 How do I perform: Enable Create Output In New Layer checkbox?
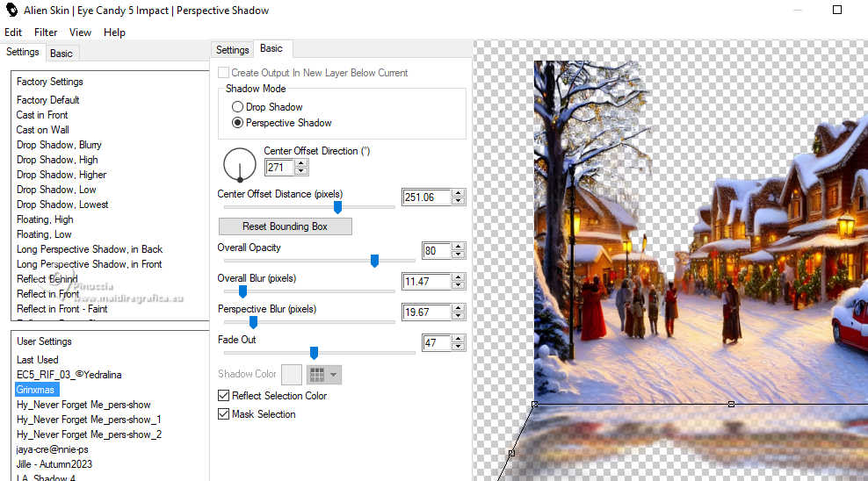(x=224, y=73)
